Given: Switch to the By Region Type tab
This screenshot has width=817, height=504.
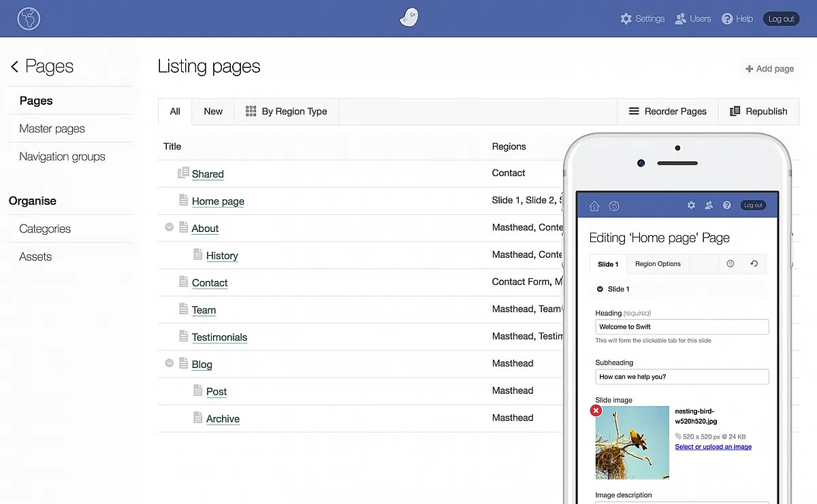Looking at the screenshot, I should pos(287,112).
